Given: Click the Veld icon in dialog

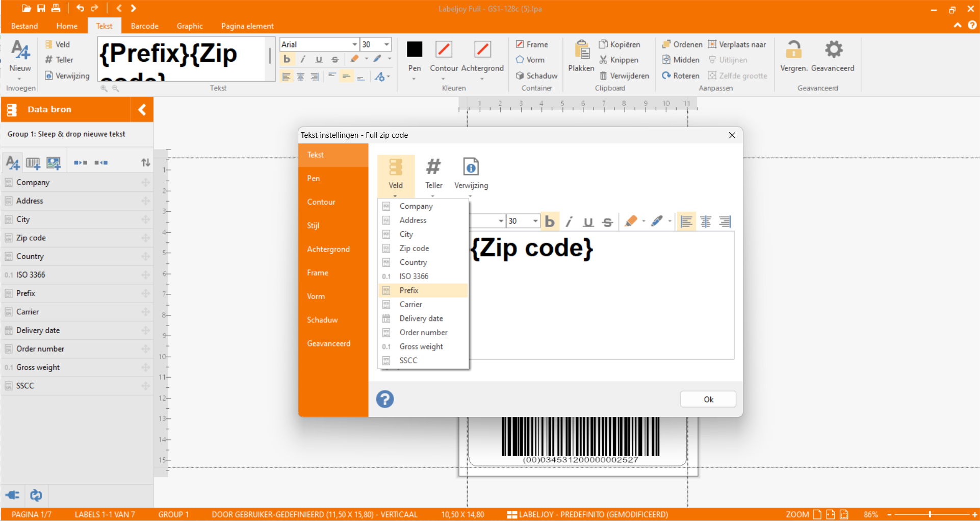Looking at the screenshot, I should (396, 167).
